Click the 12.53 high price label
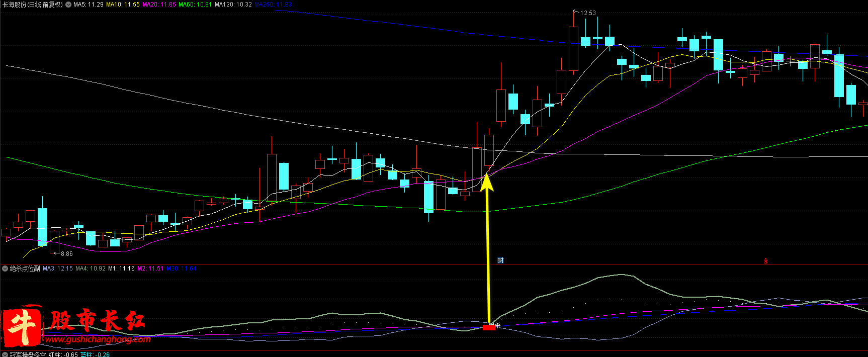This screenshot has width=868, height=357. [588, 13]
